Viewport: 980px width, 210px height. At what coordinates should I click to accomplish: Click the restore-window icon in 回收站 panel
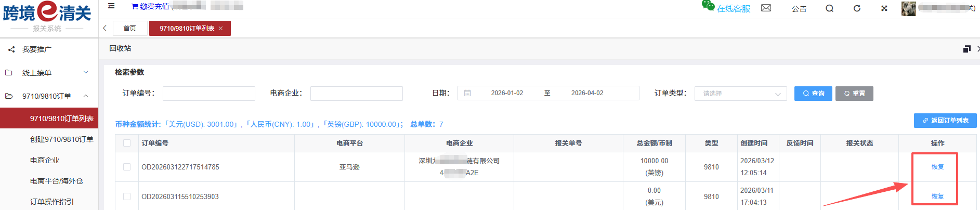(966, 49)
